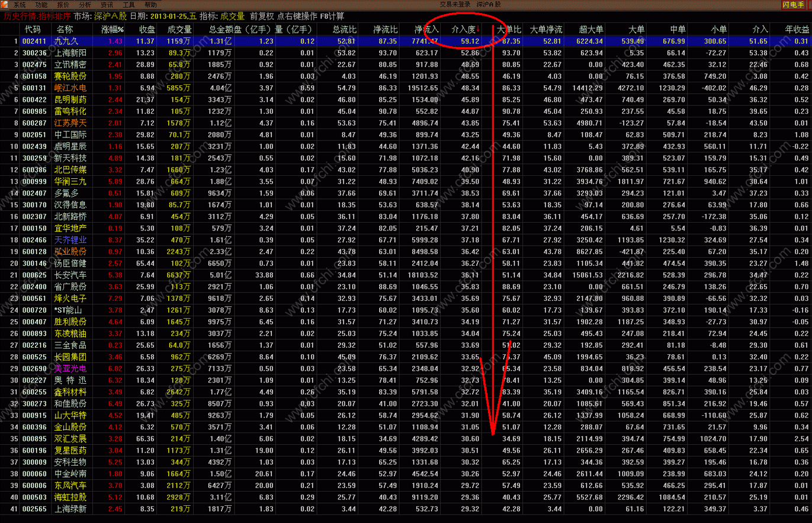812x523 pixels.
Task: Sort by the 小单 column header
Action: pos(719,29)
